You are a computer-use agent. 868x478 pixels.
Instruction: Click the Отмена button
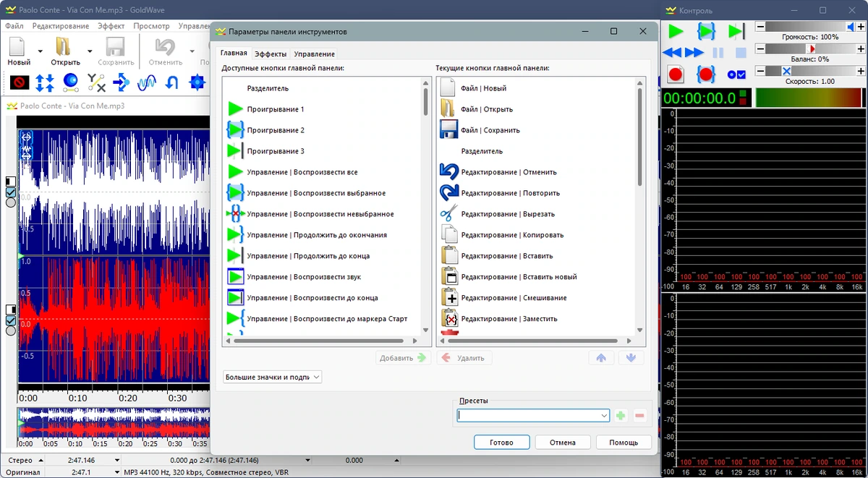[563, 443]
